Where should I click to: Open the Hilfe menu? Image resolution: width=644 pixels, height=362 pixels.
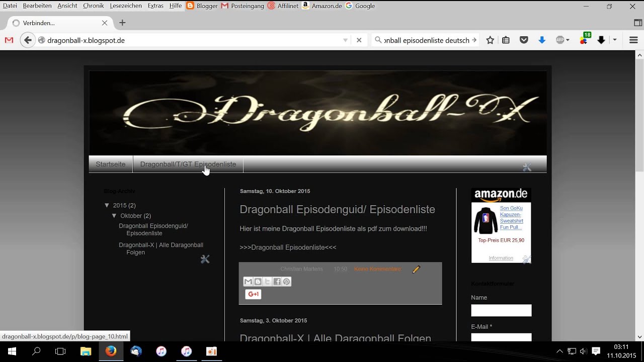point(176,6)
